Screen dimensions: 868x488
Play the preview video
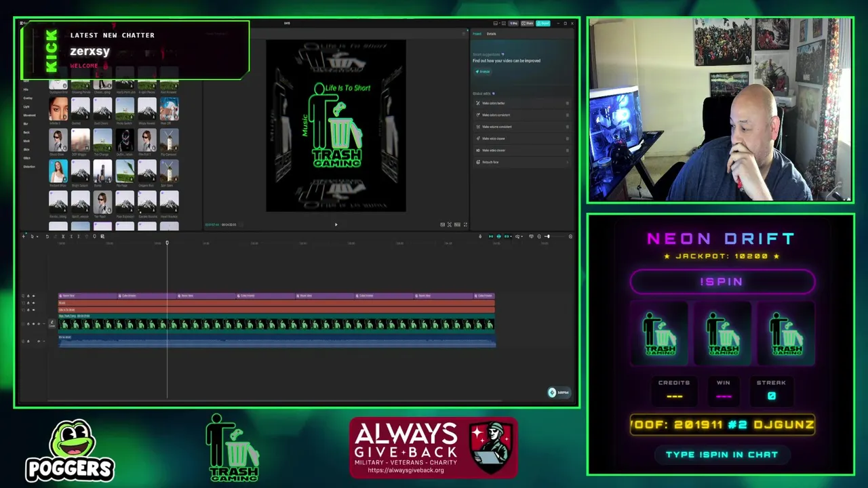click(336, 224)
